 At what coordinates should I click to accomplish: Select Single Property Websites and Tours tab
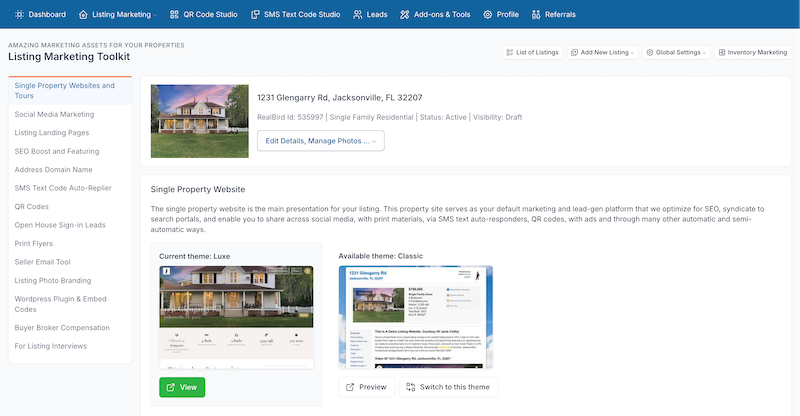point(70,91)
